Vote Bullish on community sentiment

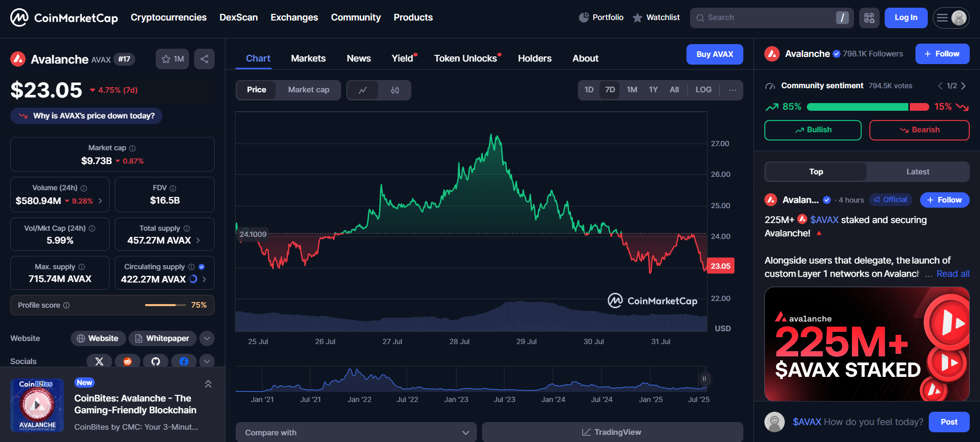(813, 130)
